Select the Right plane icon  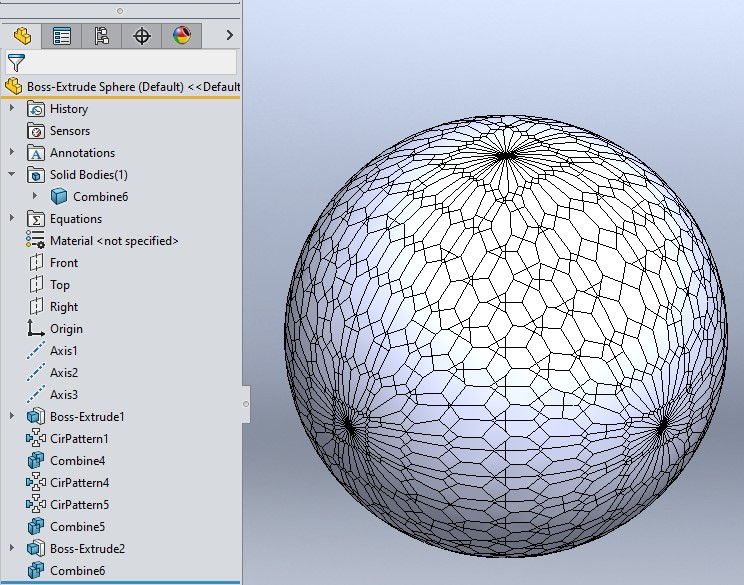[x=36, y=306]
